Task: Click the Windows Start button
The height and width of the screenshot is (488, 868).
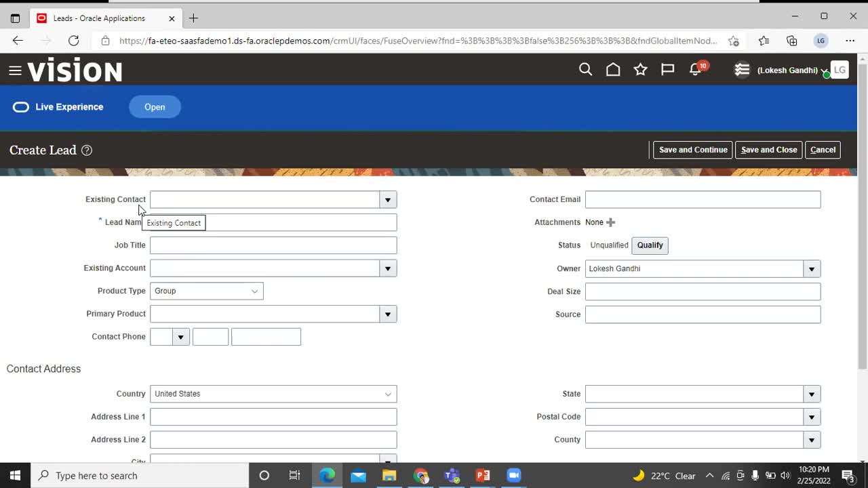Action: pyautogui.click(x=15, y=475)
